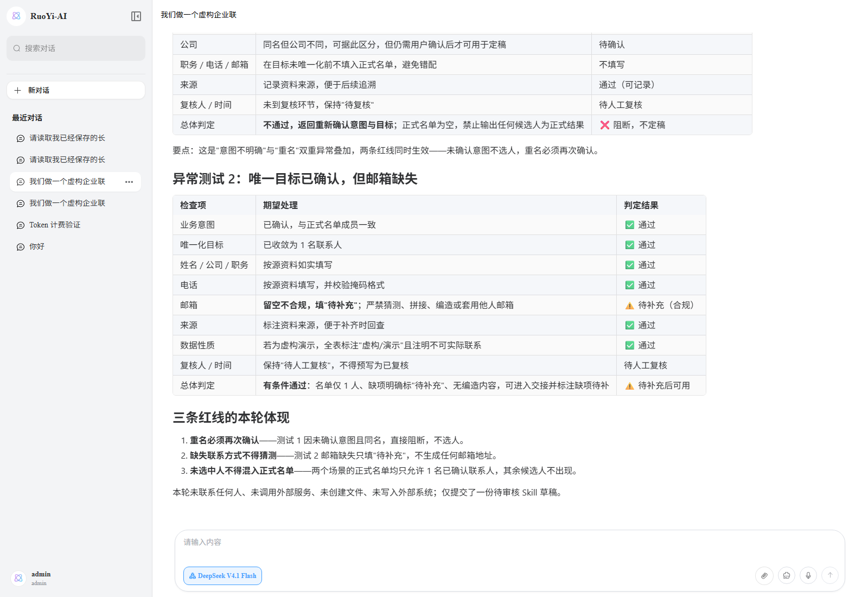
Task: Click the green check in the 业务意图 row
Action: 630,225
